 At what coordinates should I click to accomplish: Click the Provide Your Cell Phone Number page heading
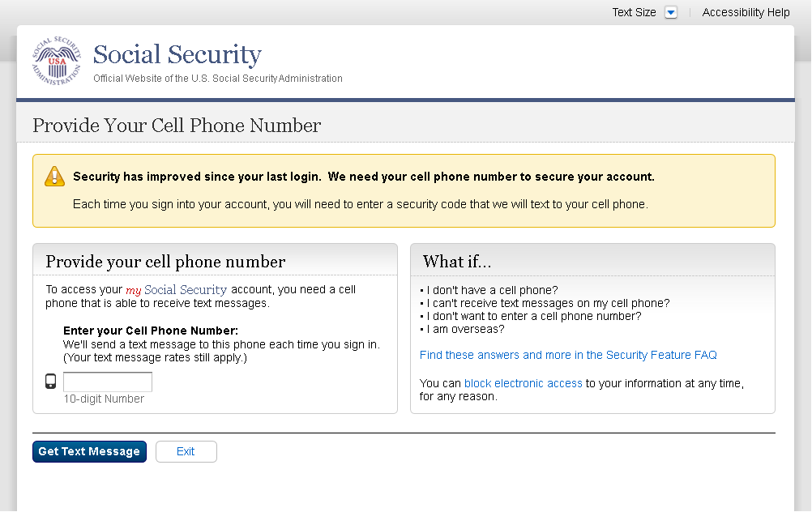point(177,126)
